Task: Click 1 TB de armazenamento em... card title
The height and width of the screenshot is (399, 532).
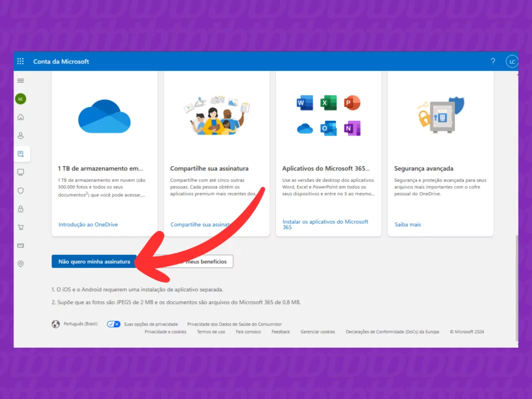Action: (100, 168)
